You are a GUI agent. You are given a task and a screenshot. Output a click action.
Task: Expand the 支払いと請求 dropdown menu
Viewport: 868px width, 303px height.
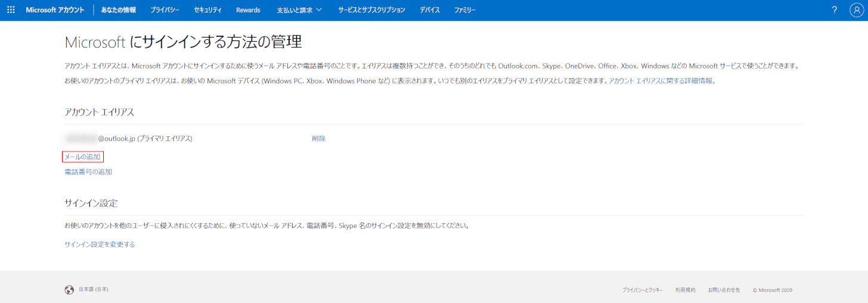[299, 10]
